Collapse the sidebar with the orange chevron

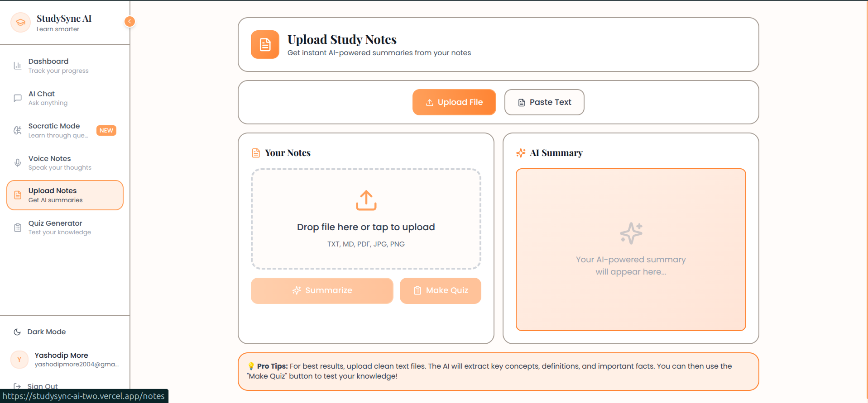[x=129, y=21]
